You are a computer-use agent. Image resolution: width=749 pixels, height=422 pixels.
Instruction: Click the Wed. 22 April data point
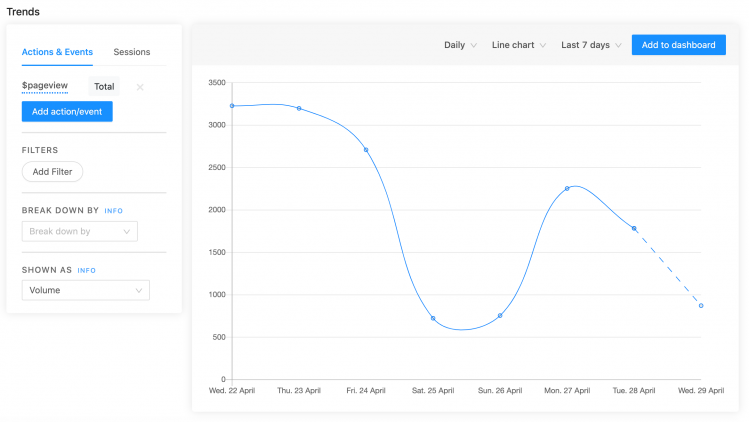pyautogui.click(x=232, y=105)
